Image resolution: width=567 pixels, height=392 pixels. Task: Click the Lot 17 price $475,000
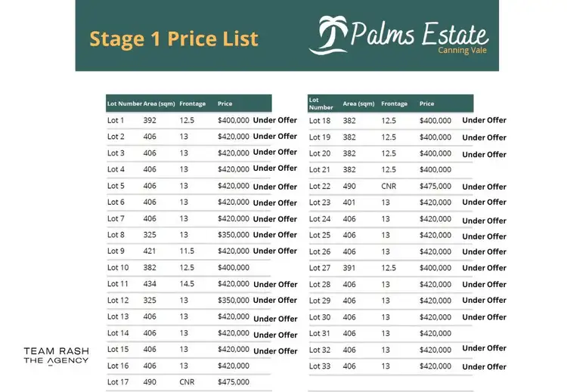tap(233, 382)
